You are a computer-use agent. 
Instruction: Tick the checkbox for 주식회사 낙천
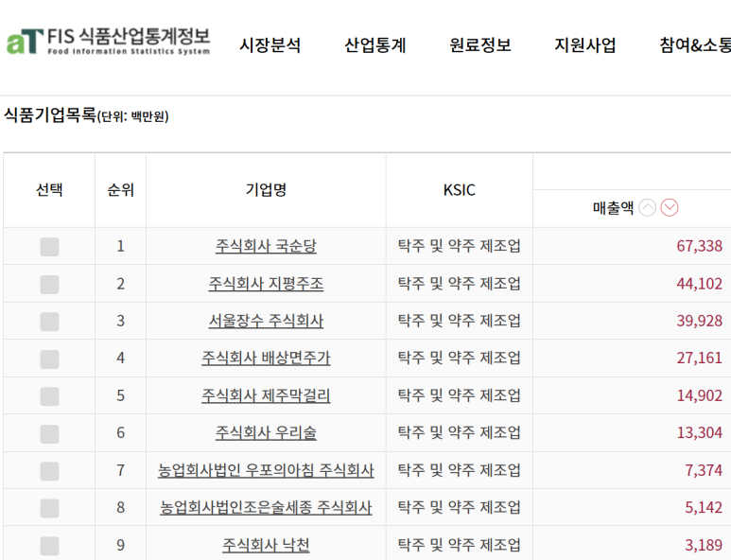click(49, 546)
